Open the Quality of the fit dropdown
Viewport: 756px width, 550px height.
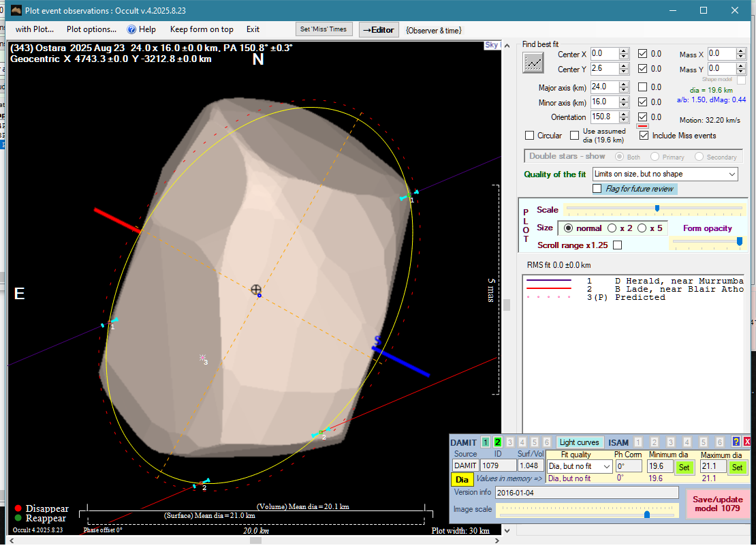(x=732, y=174)
